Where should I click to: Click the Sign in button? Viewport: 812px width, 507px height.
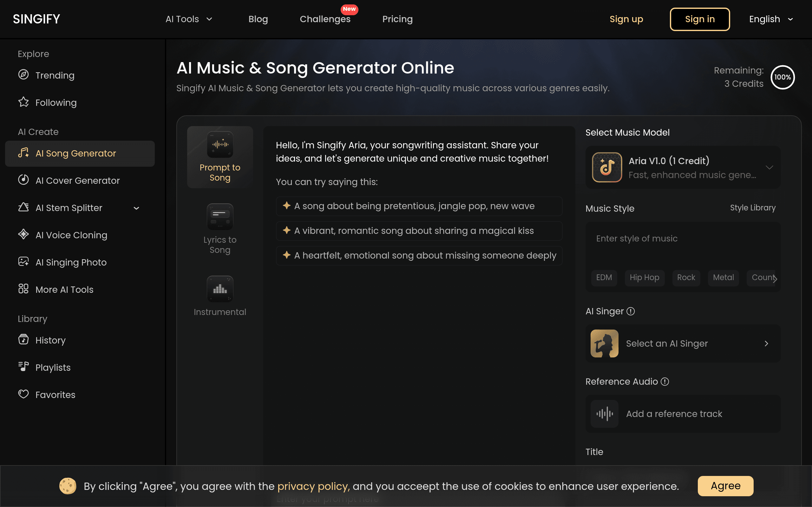700,19
